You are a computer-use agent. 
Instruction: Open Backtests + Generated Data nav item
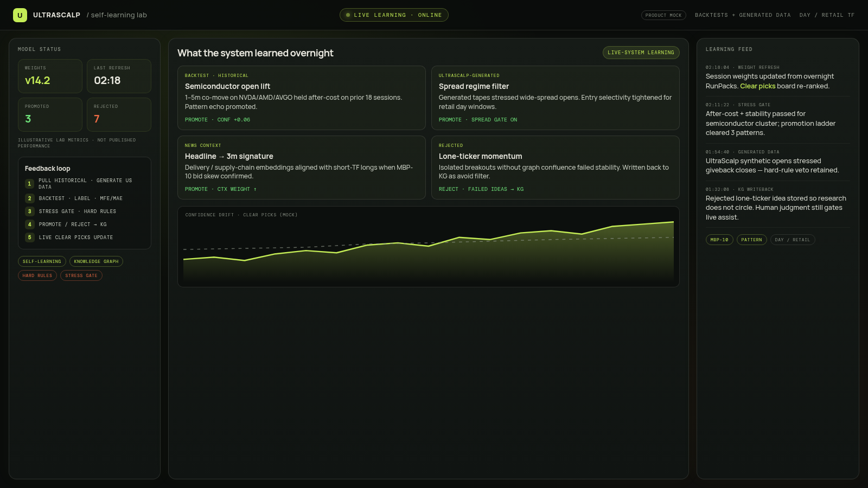[x=743, y=15]
